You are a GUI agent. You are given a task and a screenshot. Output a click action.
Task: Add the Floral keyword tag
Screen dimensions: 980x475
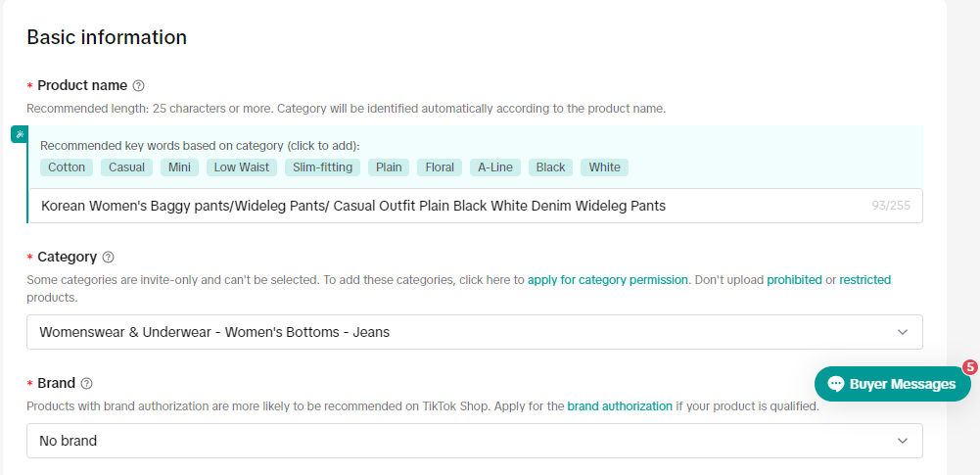440,167
